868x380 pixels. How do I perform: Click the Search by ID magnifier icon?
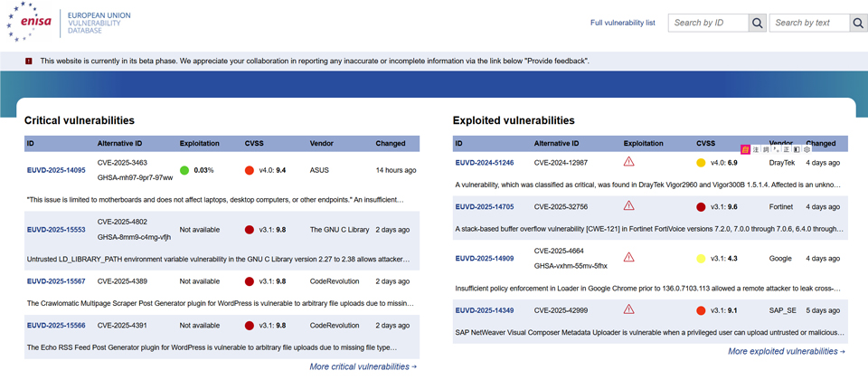point(757,23)
